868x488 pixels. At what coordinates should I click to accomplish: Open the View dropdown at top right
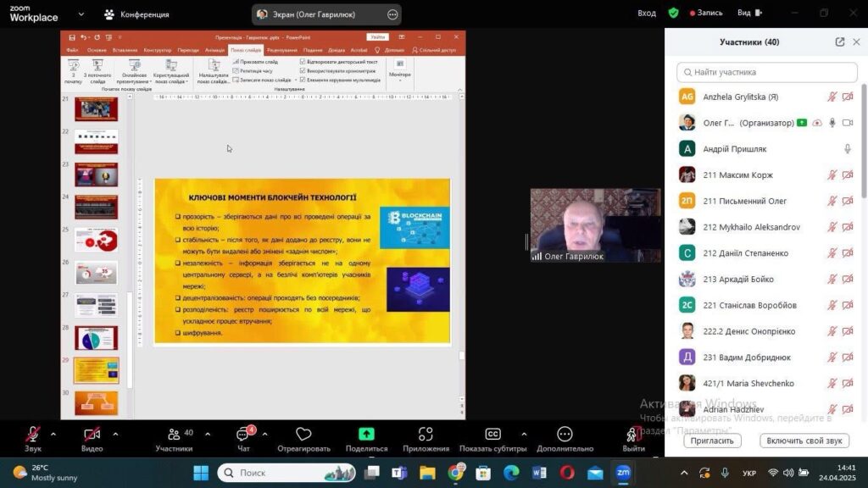[x=748, y=14]
